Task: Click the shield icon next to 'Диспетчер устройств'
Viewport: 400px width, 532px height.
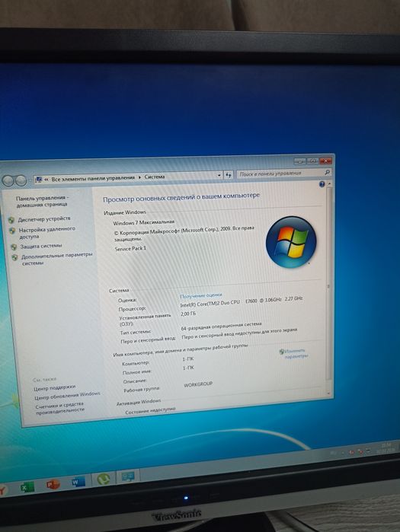Action: click(11, 221)
